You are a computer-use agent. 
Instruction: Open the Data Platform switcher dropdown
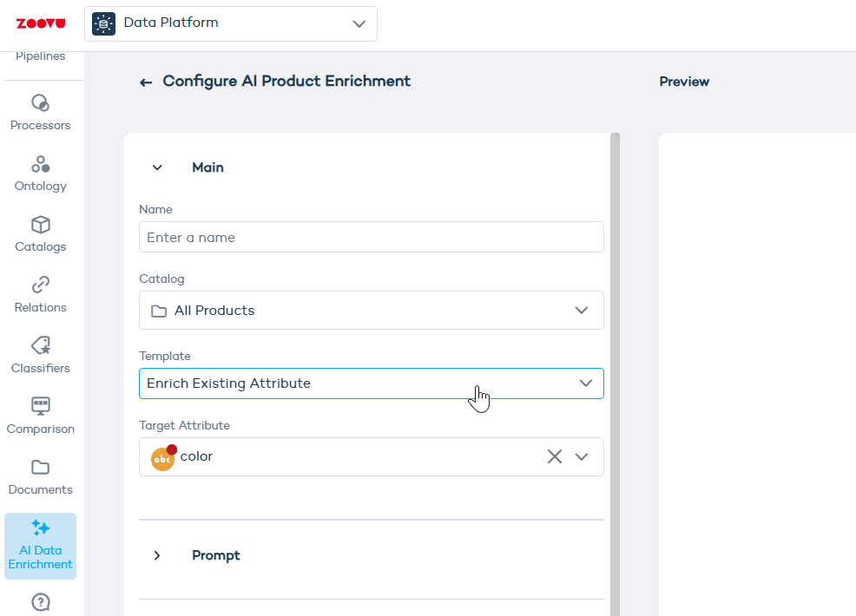231,24
